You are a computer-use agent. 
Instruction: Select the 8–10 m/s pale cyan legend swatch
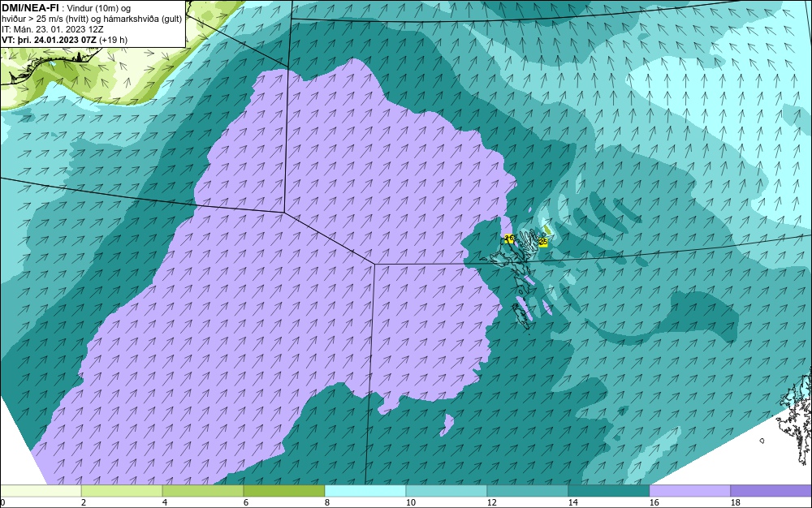click(x=365, y=491)
